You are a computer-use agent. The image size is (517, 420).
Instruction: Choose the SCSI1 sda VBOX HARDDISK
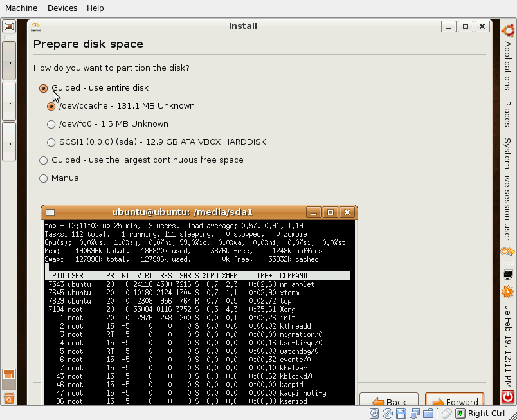(x=156, y=142)
